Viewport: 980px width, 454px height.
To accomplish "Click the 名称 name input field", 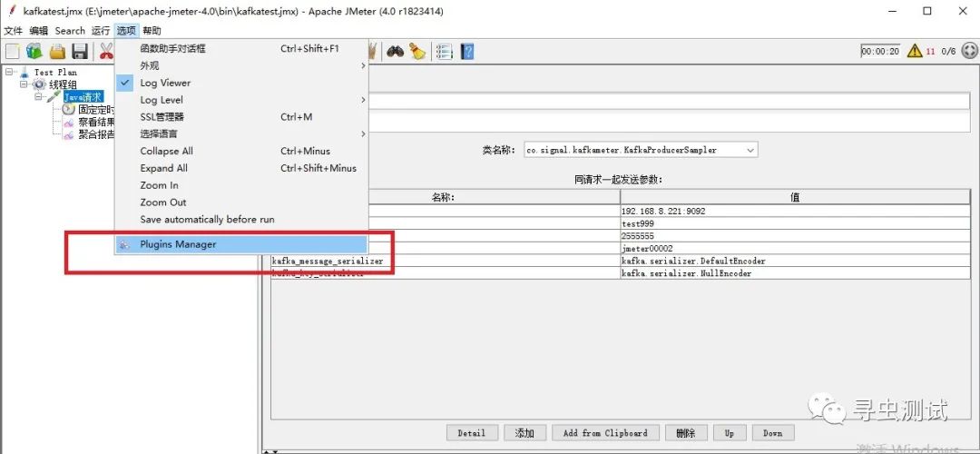I will 670,101.
